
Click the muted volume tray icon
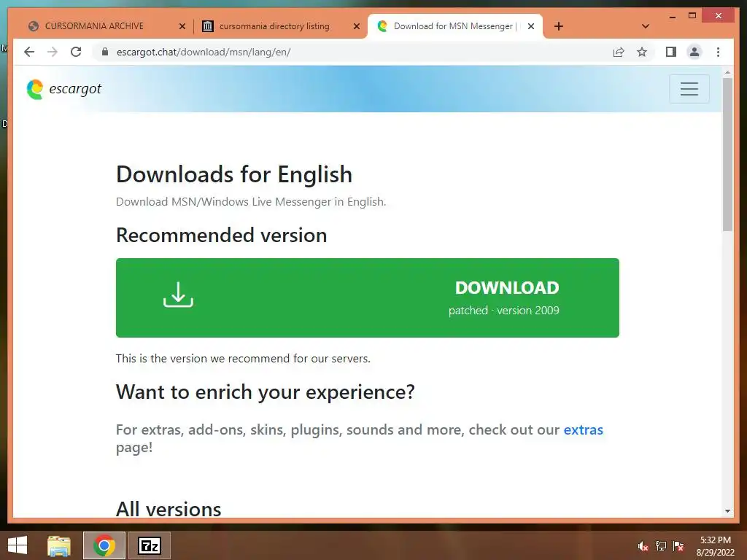tap(643, 546)
